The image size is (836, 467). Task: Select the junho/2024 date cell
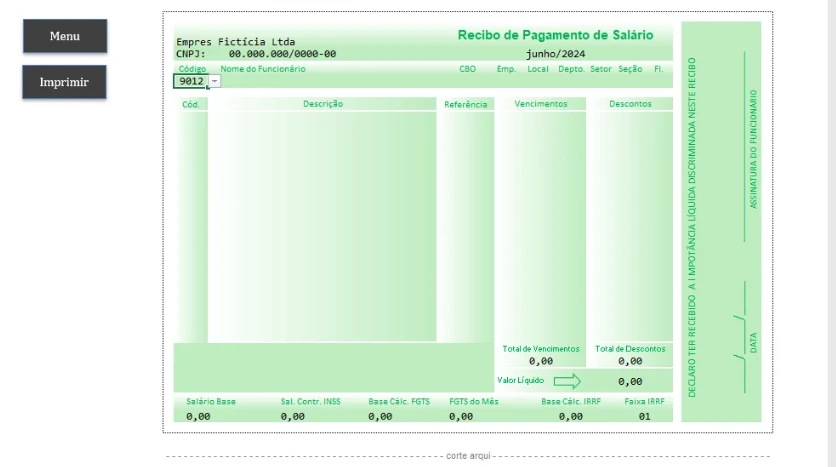tap(555, 54)
